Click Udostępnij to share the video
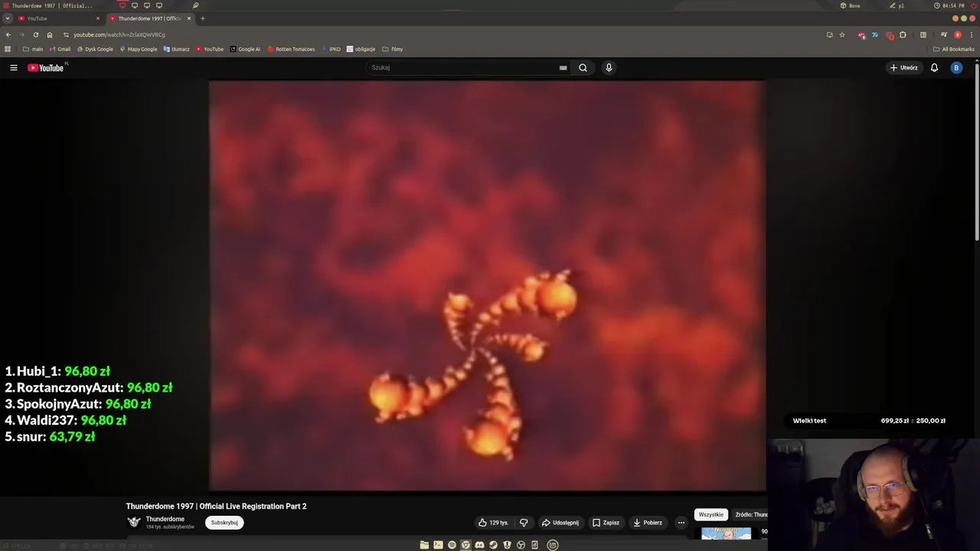 click(x=560, y=523)
